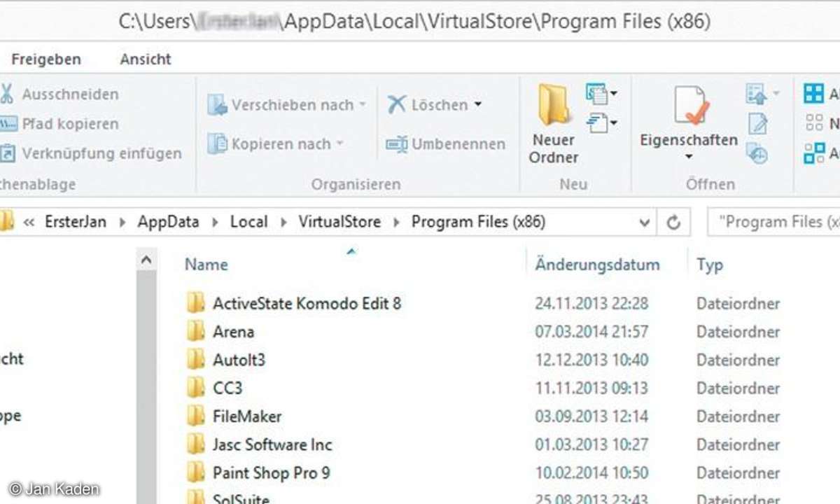
Task: Expand the address bar history chevron
Action: [x=645, y=223]
